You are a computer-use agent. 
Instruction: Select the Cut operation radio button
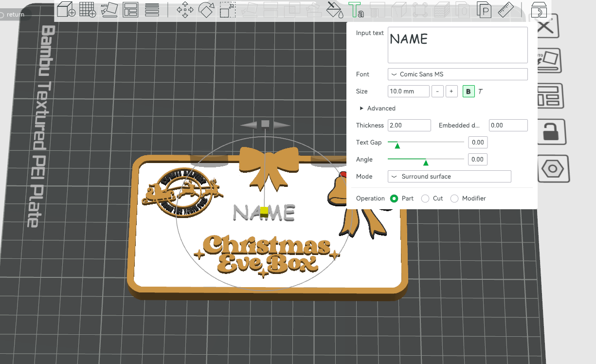click(425, 199)
